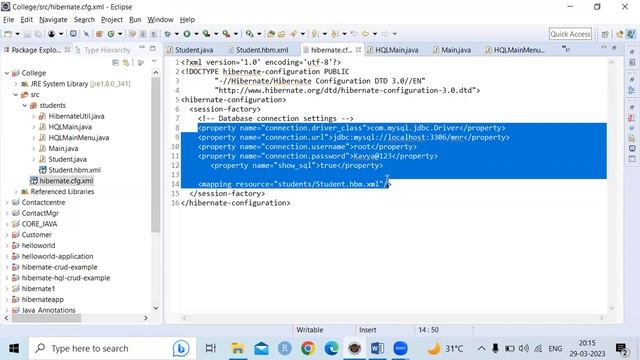
Task: Open the Edit menu
Action: (27, 20)
